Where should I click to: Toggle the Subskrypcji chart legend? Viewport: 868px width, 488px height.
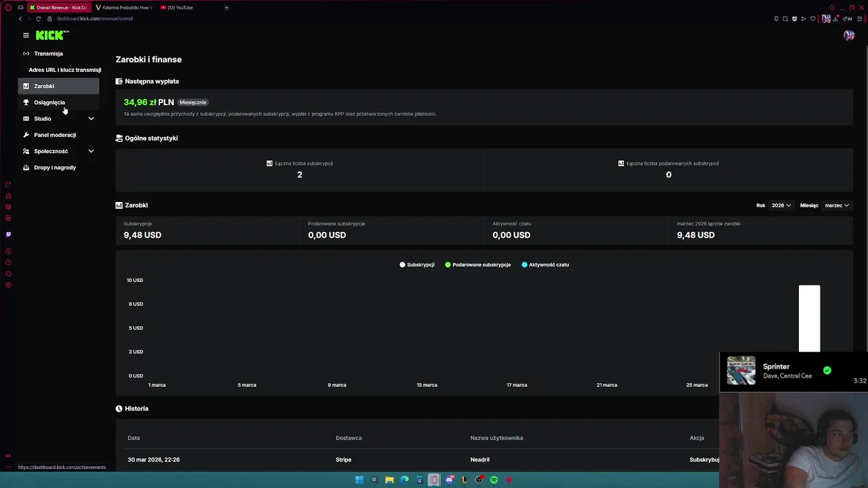pyautogui.click(x=417, y=265)
